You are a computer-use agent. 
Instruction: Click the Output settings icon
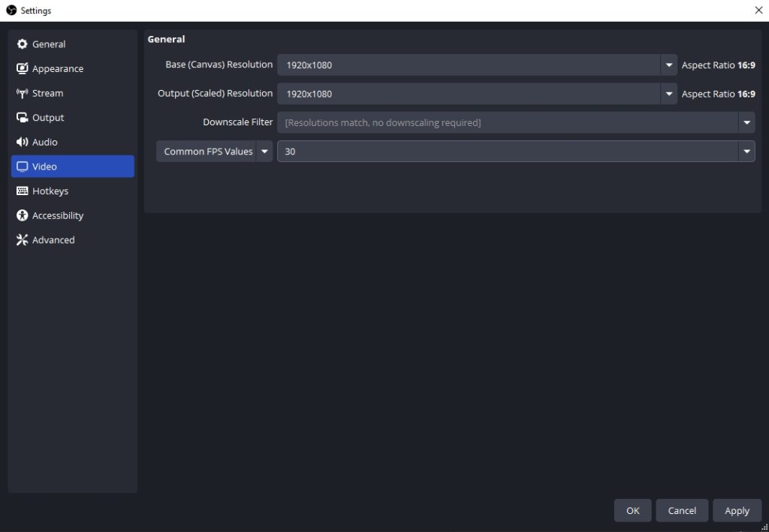tap(22, 117)
